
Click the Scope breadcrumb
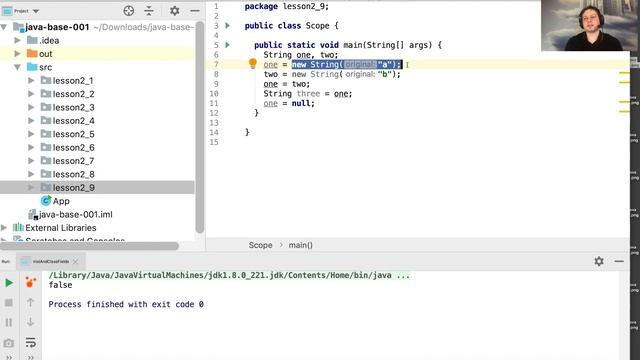[260, 245]
